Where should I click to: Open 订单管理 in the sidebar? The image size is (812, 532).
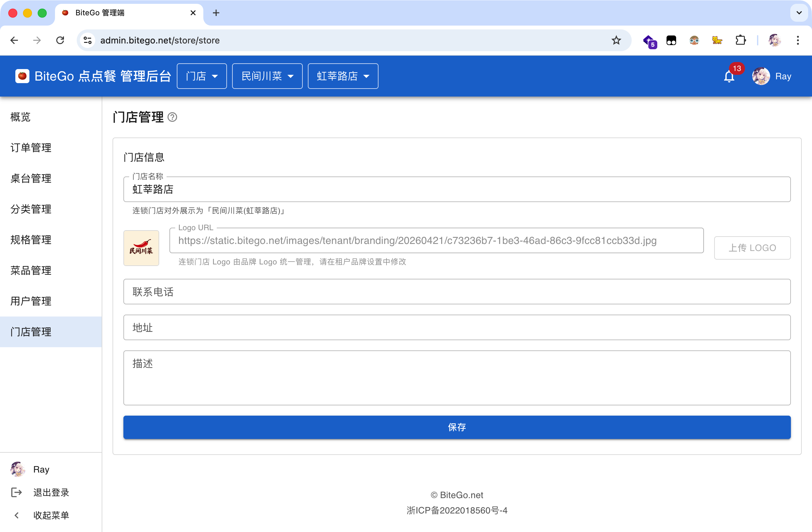[51, 148]
